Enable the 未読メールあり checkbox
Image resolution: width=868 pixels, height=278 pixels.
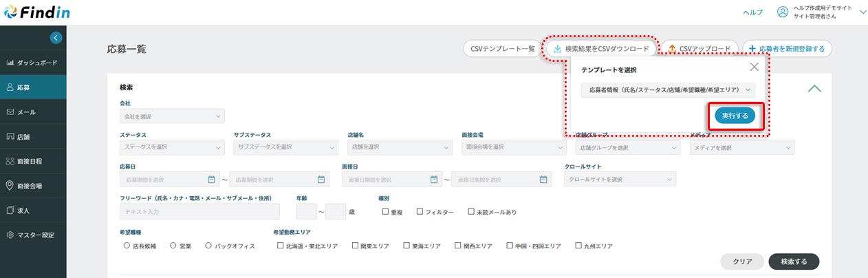tap(471, 212)
